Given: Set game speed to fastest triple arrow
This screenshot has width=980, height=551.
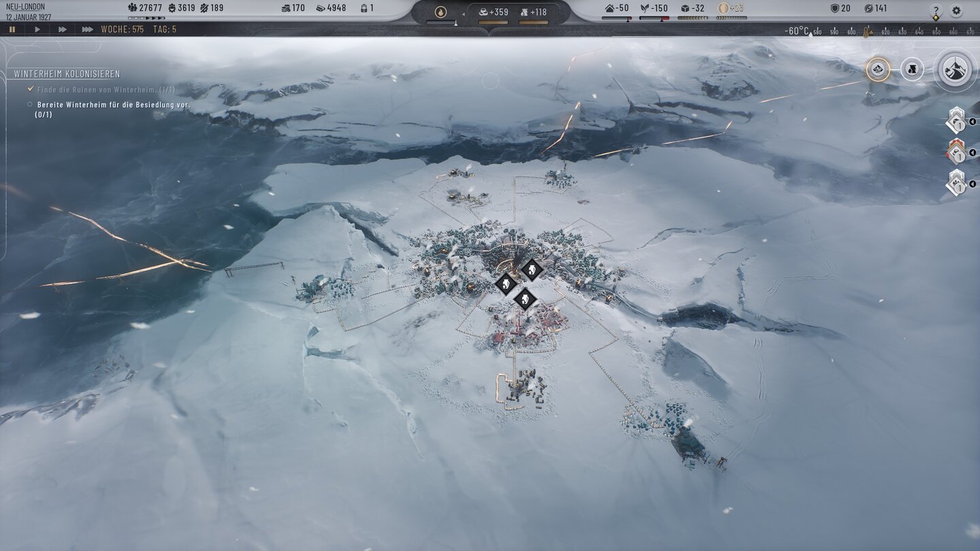Looking at the screenshot, I should pyautogui.click(x=87, y=29).
